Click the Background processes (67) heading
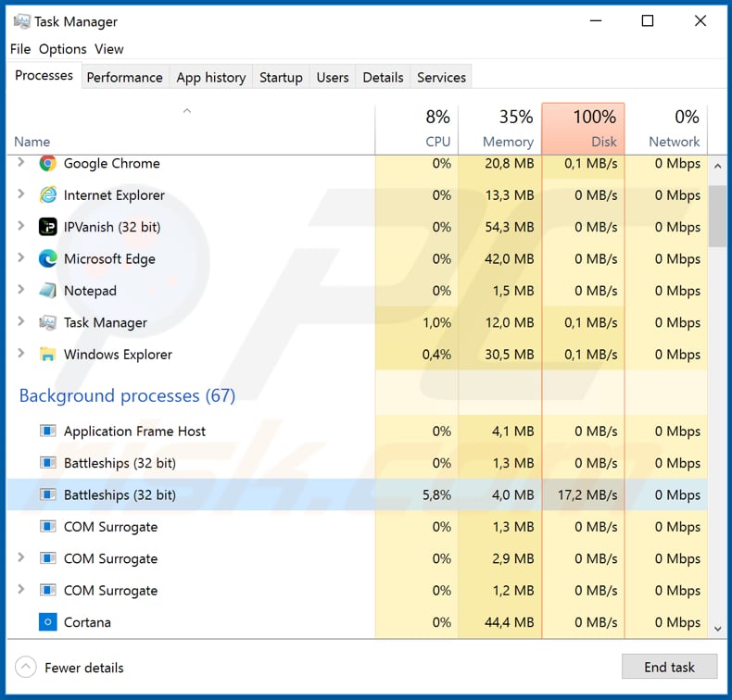This screenshot has width=732, height=700. (127, 395)
